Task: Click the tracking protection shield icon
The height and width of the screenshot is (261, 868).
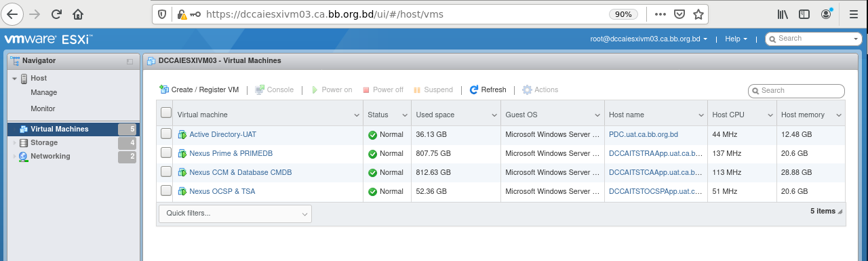Action: pyautogui.click(x=161, y=14)
